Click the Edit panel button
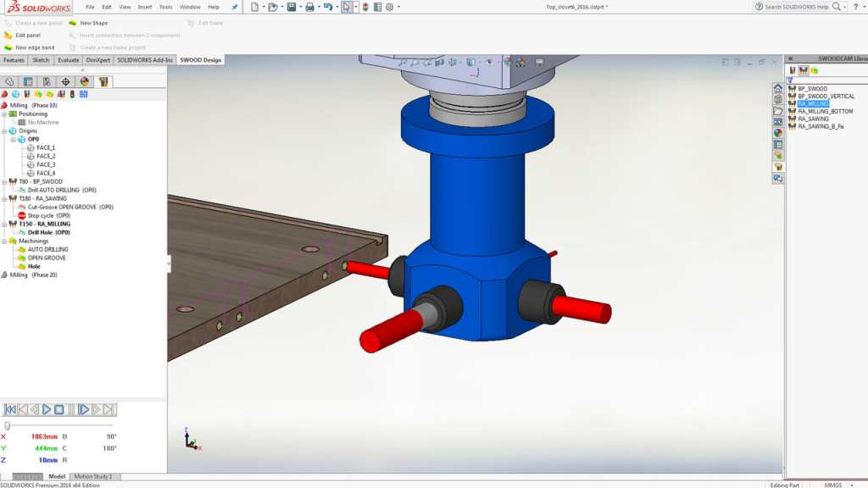Image resolution: width=868 pixels, height=488 pixels. coord(22,36)
